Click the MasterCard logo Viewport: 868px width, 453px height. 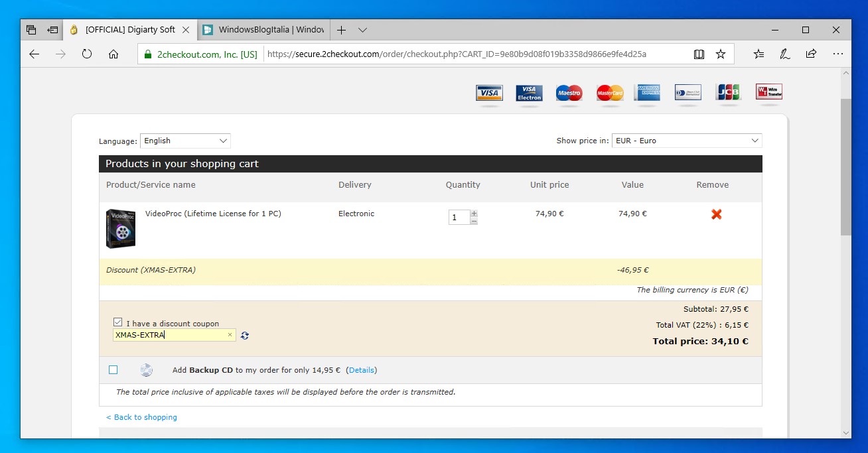(610, 93)
